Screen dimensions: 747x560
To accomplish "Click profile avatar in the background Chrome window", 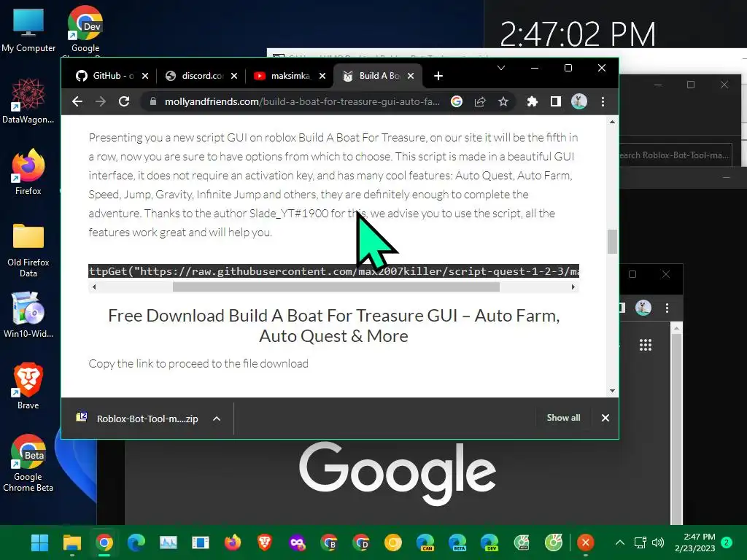I will [x=643, y=308].
